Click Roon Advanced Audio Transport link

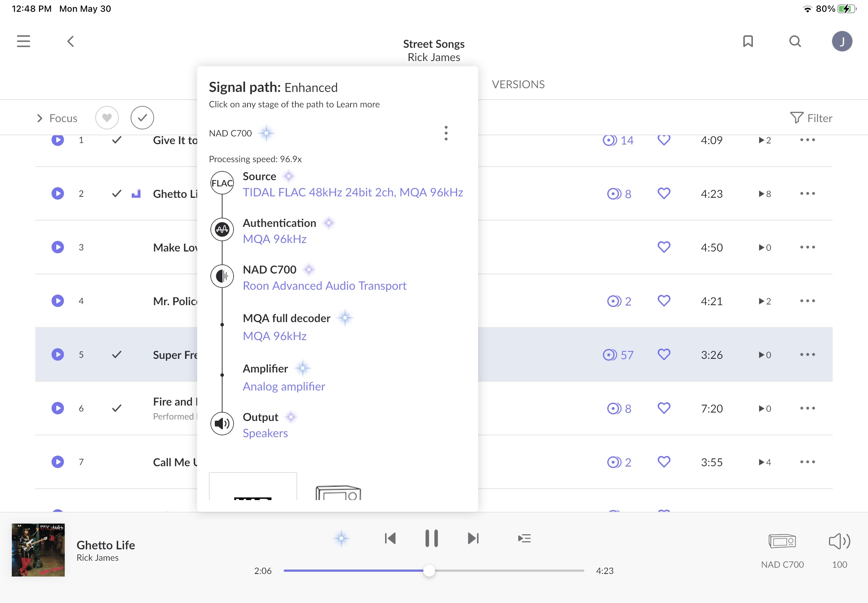(x=324, y=286)
